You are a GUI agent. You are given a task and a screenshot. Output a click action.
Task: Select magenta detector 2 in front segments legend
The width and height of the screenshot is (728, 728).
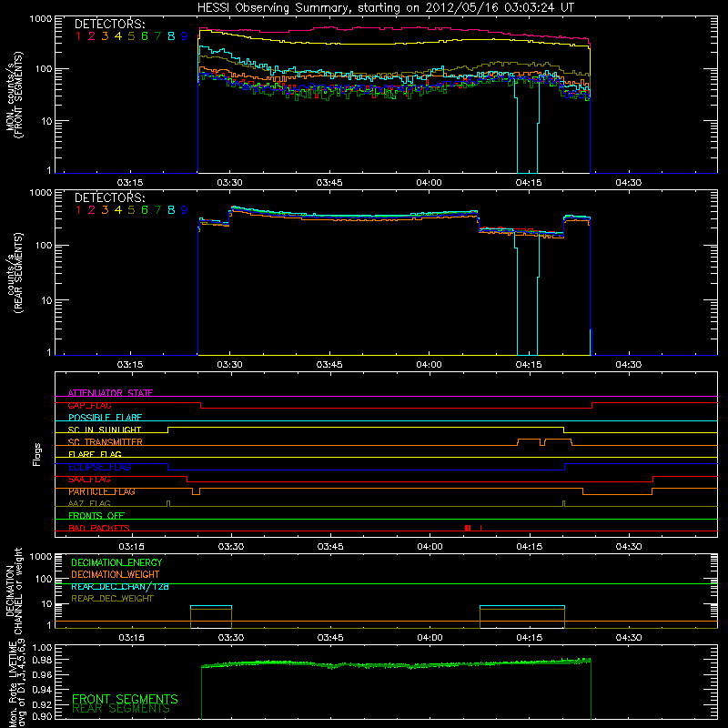92,36
